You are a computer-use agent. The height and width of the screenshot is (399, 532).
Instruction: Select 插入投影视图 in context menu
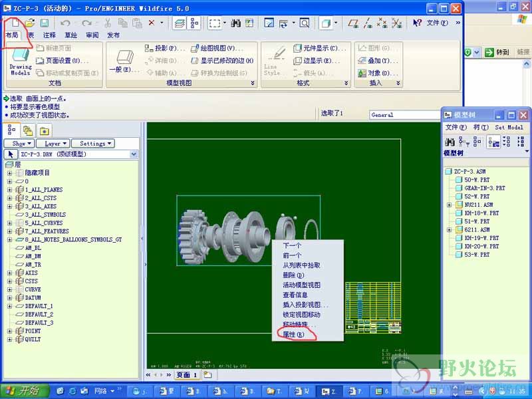click(305, 305)
